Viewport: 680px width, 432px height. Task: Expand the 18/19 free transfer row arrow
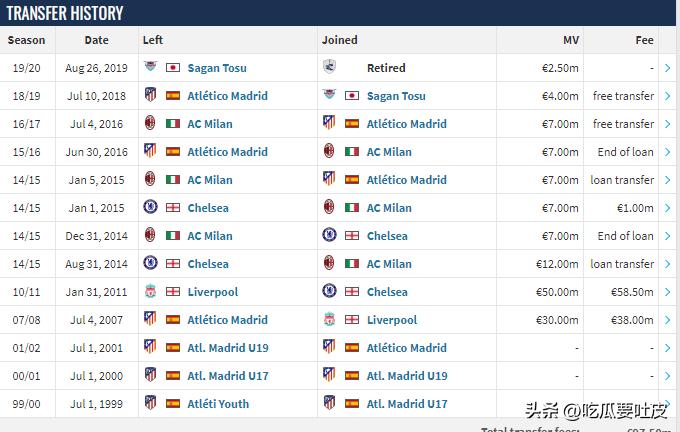coord(667,96)
